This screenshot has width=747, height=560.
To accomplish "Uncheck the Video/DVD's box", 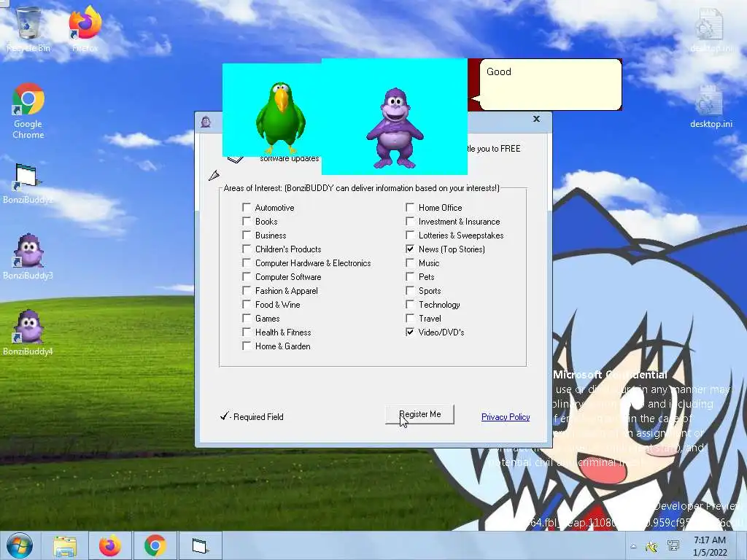I will click(410, 332).
